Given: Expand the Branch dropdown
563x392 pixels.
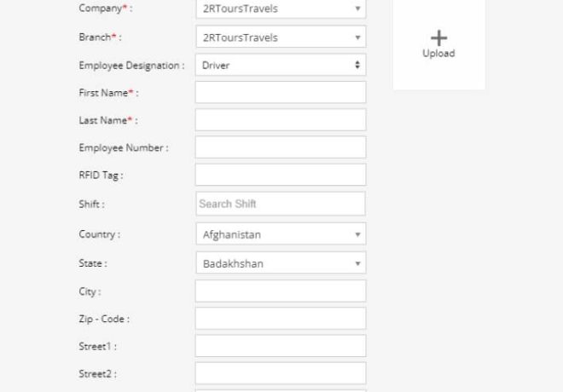Looking at the screenshot, I should 280,37.
